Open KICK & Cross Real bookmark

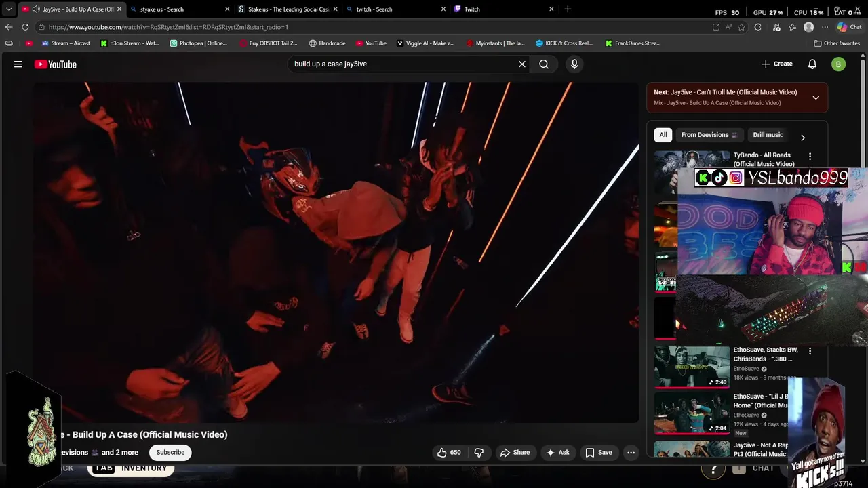564,43
